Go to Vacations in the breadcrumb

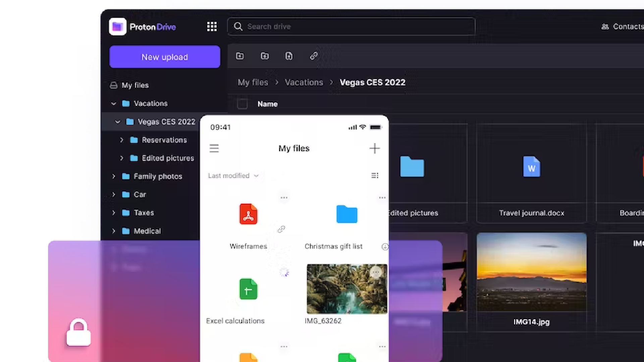click(x=304, y=82)
